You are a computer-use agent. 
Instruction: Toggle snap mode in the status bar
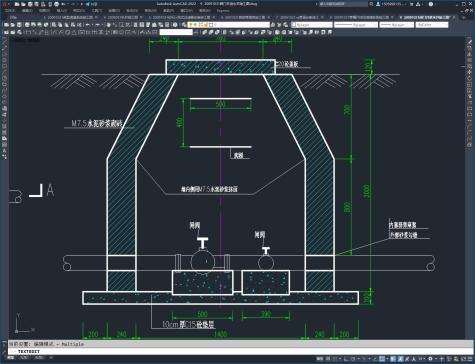(x=334, y=359)
